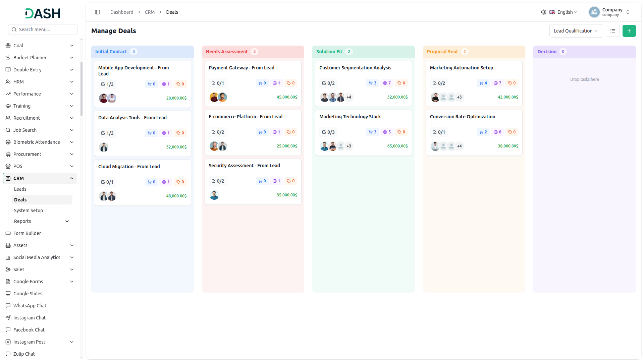Open the Facebook Chat menu item
The height and width of the screenshot is (362, 644).
coord(40,330)
